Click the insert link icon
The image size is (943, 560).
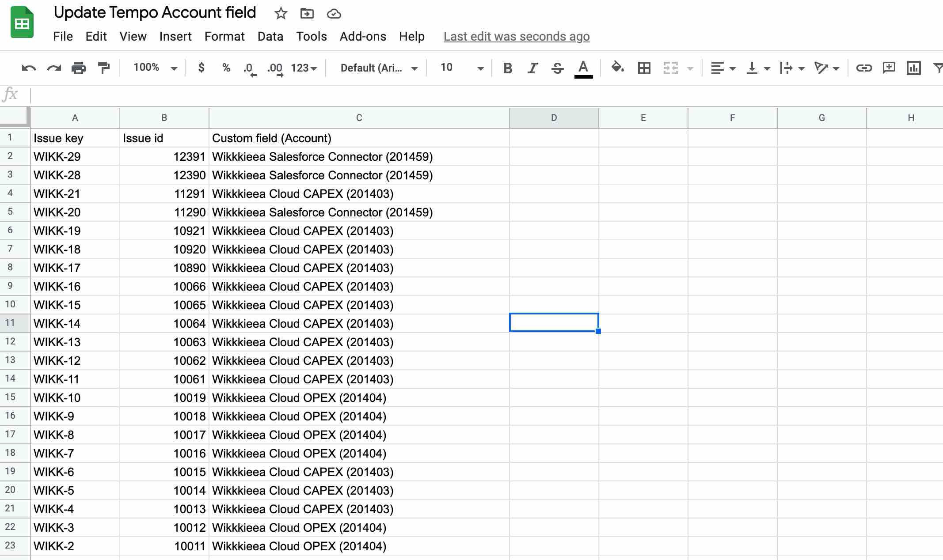tap(863, 68)
